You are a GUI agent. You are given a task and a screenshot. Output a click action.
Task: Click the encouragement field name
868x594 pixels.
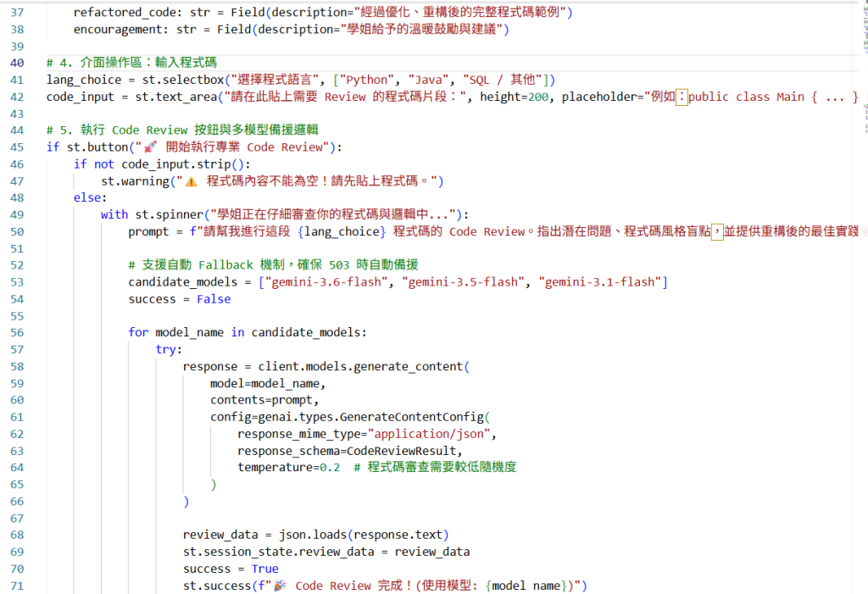118,30
